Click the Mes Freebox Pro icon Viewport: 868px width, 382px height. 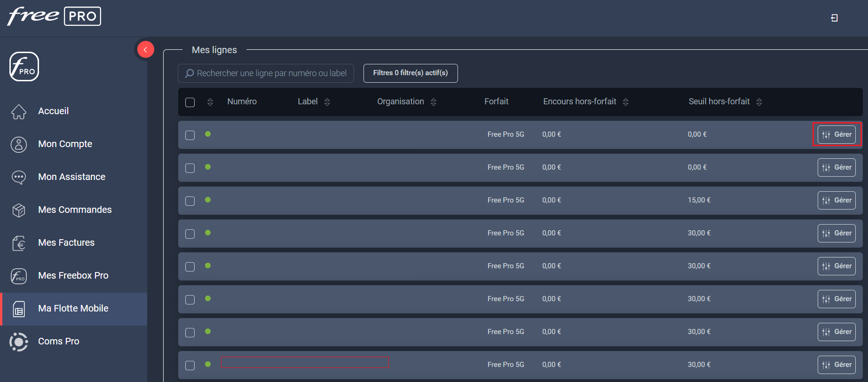point(19,276)
